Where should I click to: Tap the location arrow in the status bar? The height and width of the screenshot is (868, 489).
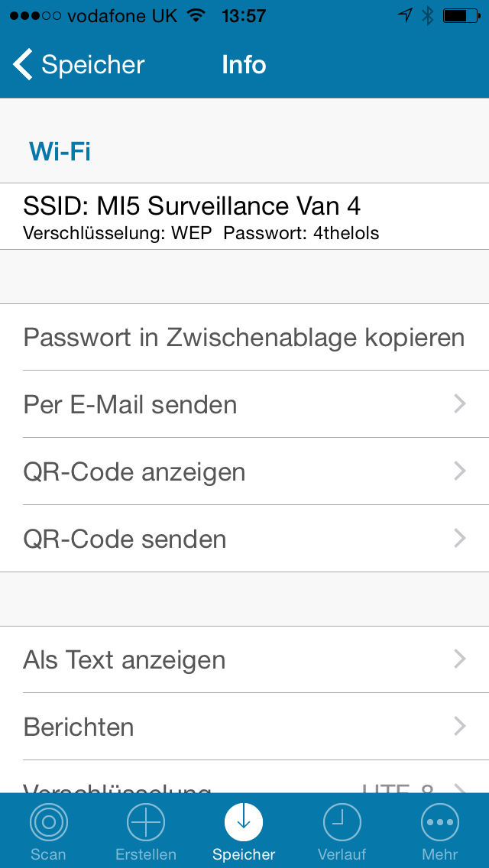point(406,15)
